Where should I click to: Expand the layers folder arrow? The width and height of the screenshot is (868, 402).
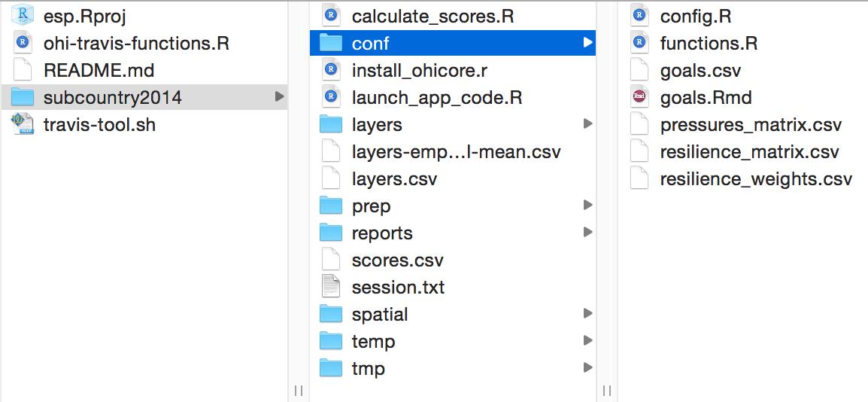coord(587,124)
